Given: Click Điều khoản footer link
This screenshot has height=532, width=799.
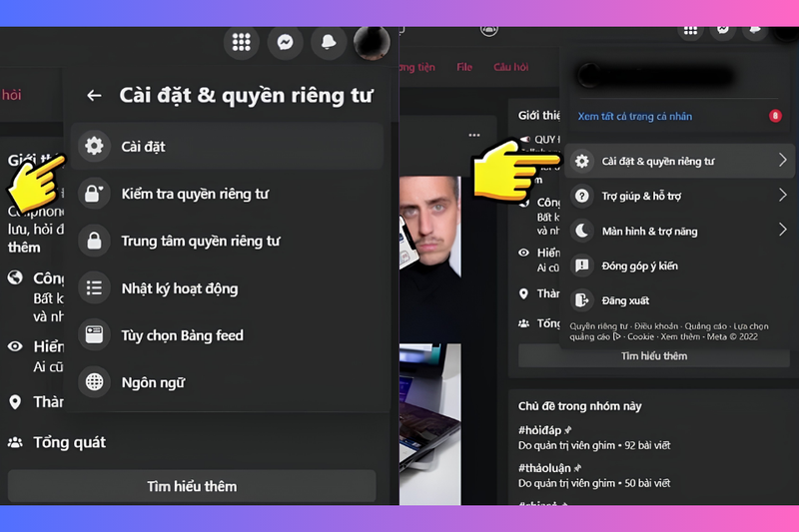Looking at the screenshot, I should click(x=656, y=325).
